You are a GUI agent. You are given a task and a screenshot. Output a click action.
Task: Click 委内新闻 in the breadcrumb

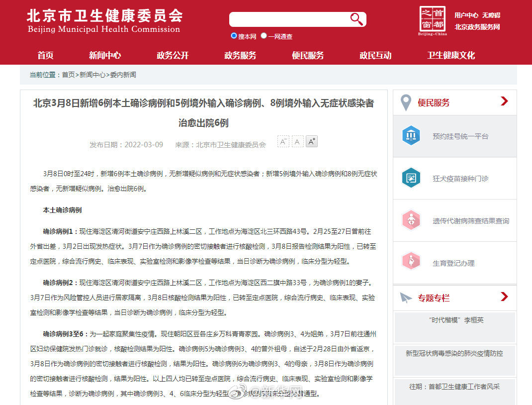[x=123, y=75]
